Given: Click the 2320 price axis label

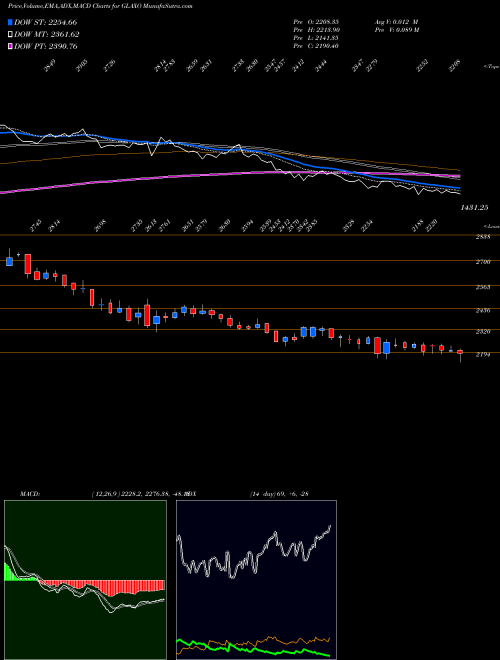Looking at the screenshot, I should tap(482, 331).
